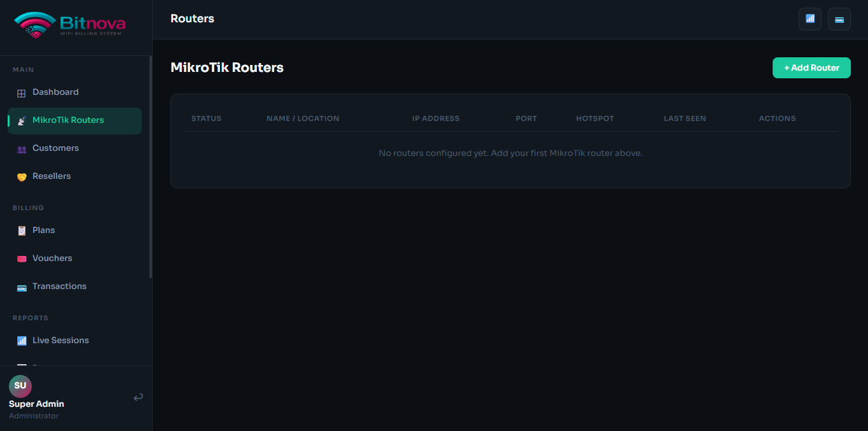Click the Bitnova logo
868x431 pixels.
(x=70, y=25)
